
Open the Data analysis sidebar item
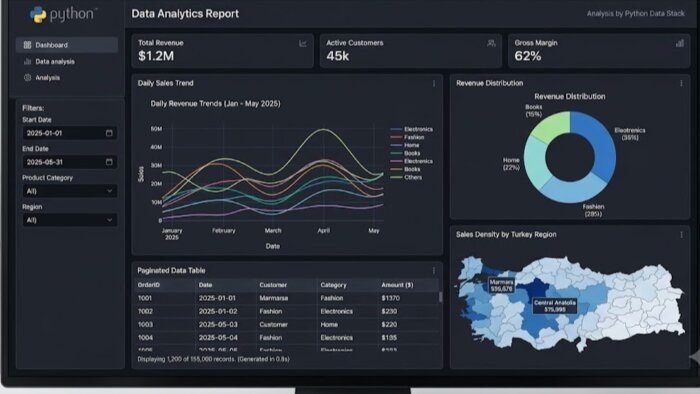tap(67, 62)
